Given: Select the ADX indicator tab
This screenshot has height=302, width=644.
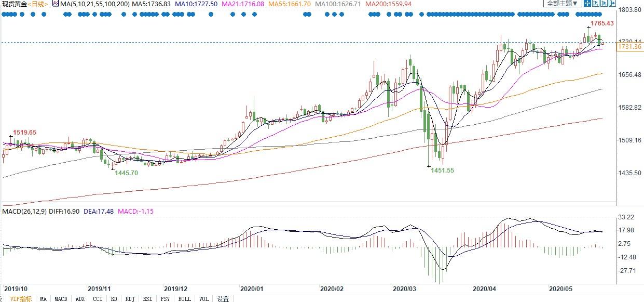Looking at the screenshot, I should click(x=80, y=298).
